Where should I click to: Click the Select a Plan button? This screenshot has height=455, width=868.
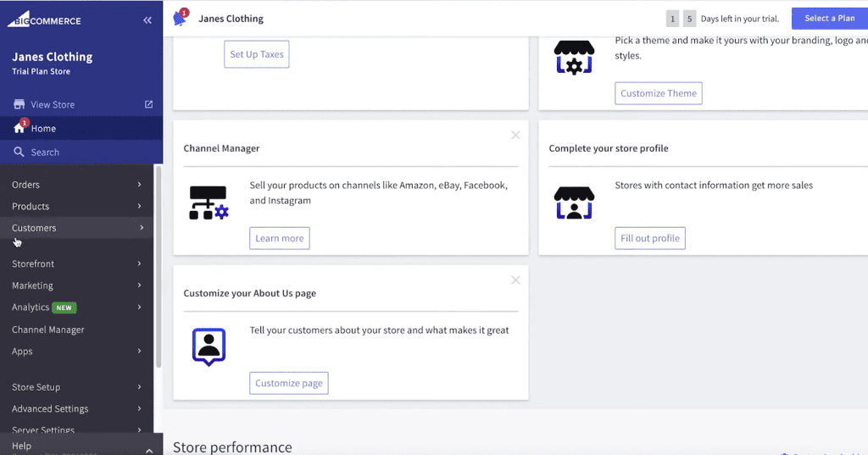point(829,19)
